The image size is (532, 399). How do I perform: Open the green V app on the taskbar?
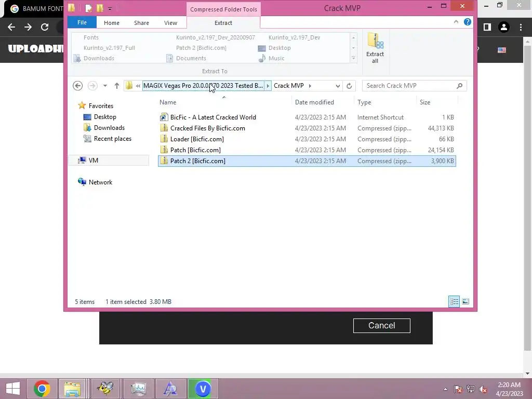tap(203, 389)
